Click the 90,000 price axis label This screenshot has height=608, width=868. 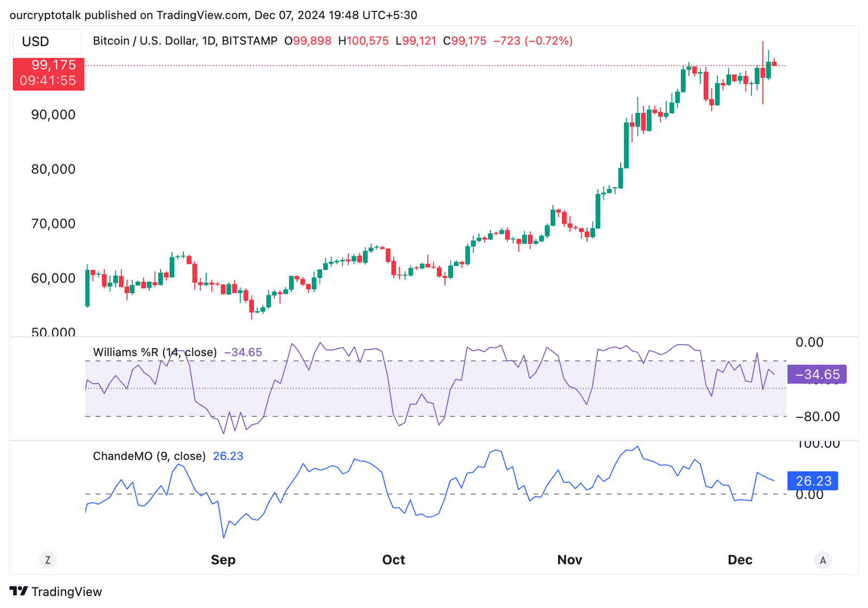click(x=53, y=115)
